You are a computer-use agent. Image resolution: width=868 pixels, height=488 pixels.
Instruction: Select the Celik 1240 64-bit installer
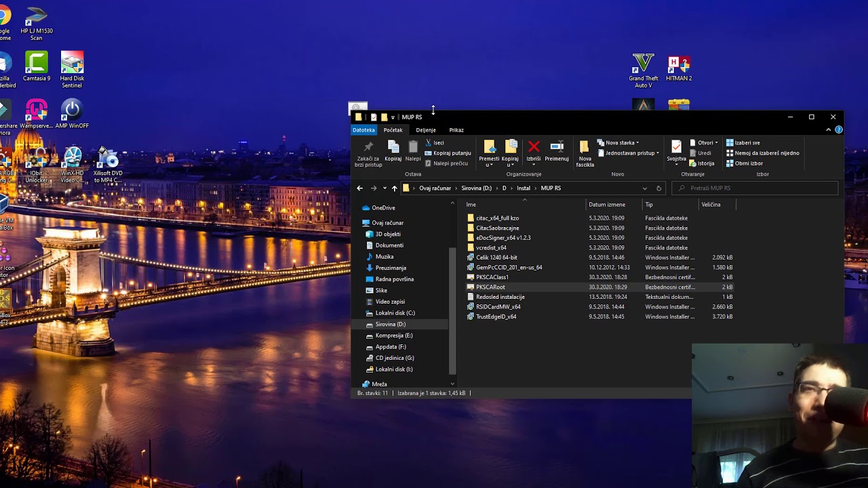(x=496, y=258)
